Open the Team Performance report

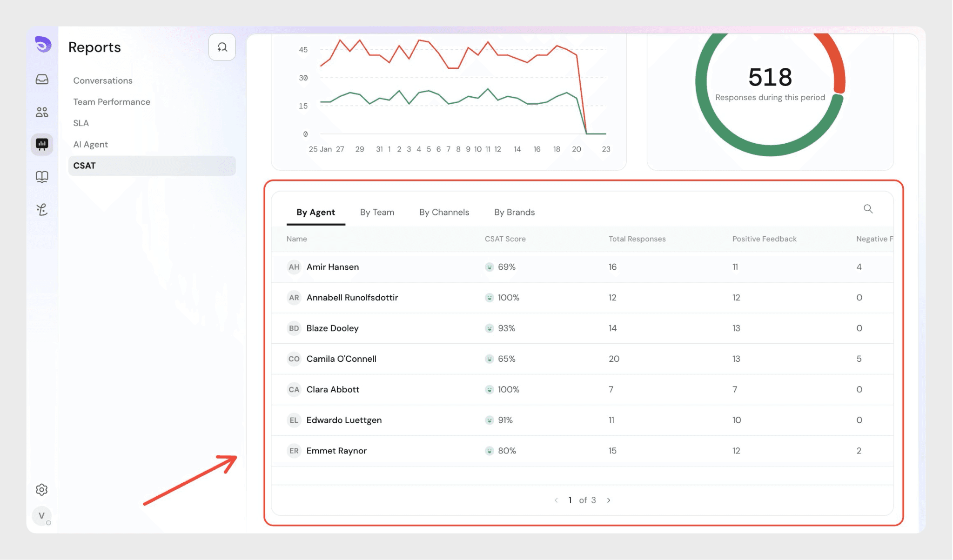112,102
